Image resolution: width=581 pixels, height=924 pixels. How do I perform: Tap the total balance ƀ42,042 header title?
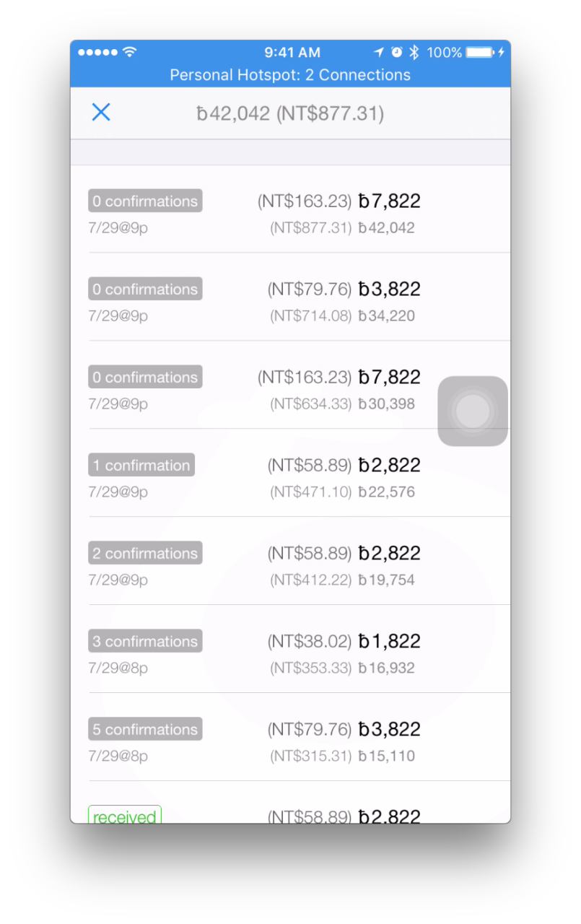290,113
